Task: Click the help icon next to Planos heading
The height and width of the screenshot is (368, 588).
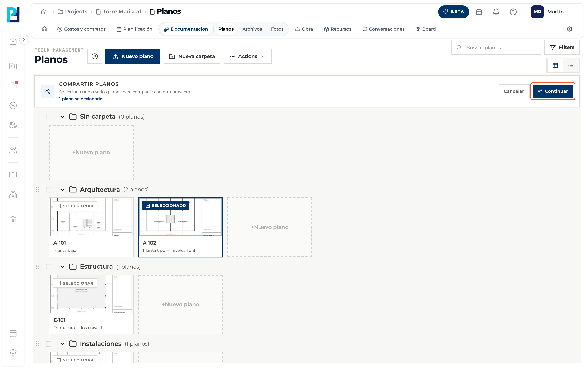Action: [x=95, y=56]
